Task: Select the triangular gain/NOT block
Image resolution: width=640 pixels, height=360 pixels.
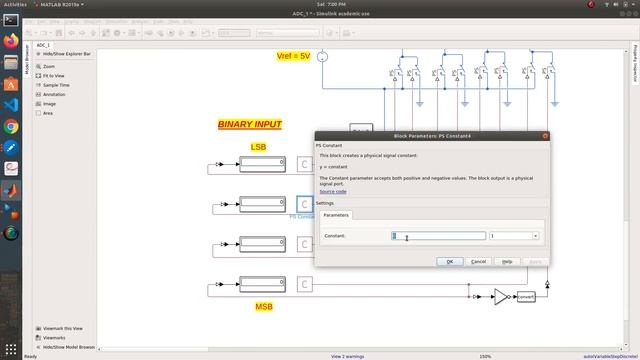Action: (x=500, y=297)
